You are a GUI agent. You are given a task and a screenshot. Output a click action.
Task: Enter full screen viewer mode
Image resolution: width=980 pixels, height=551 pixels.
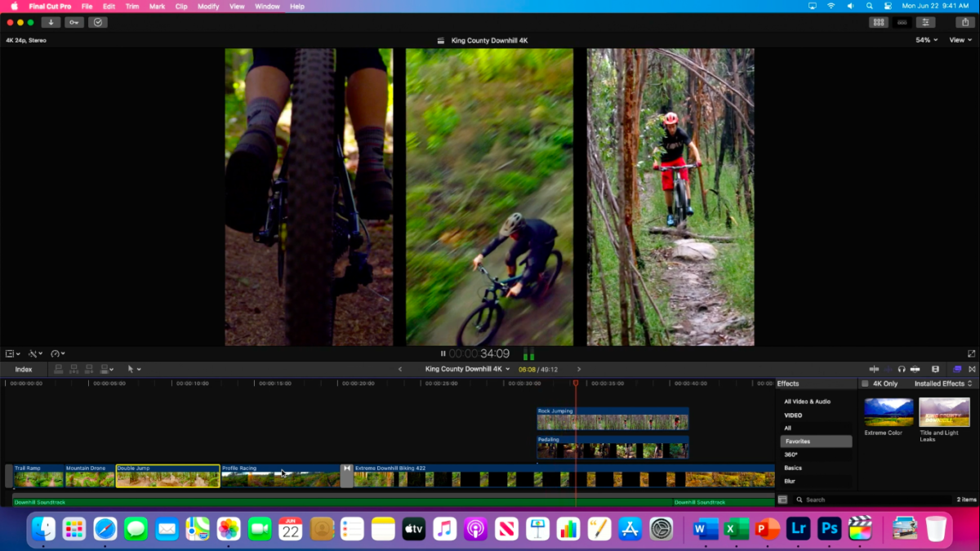pos(971,353)
